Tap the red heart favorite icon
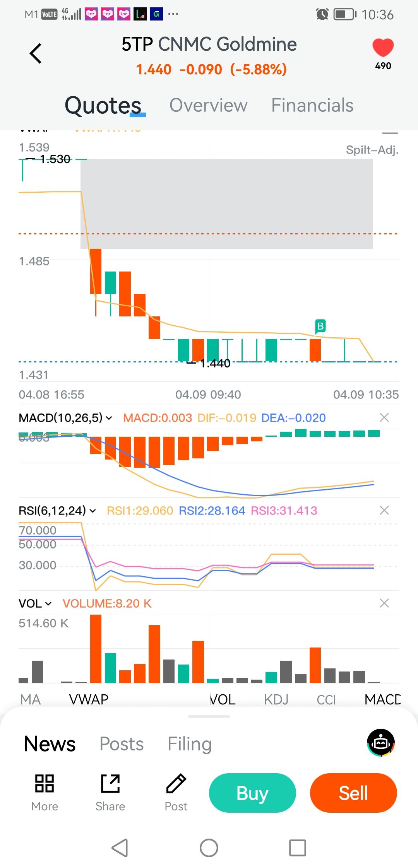Screen dimensions: 418x868 click(383, 48)
